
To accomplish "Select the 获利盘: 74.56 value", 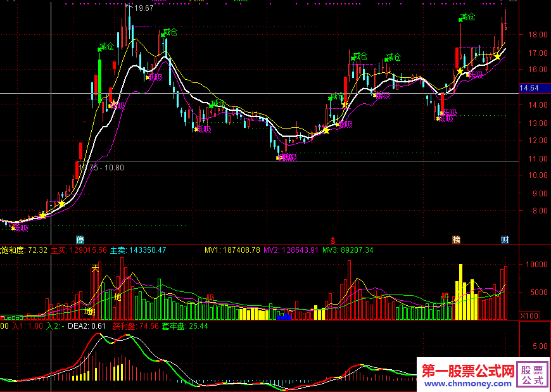I will (136, 326).
